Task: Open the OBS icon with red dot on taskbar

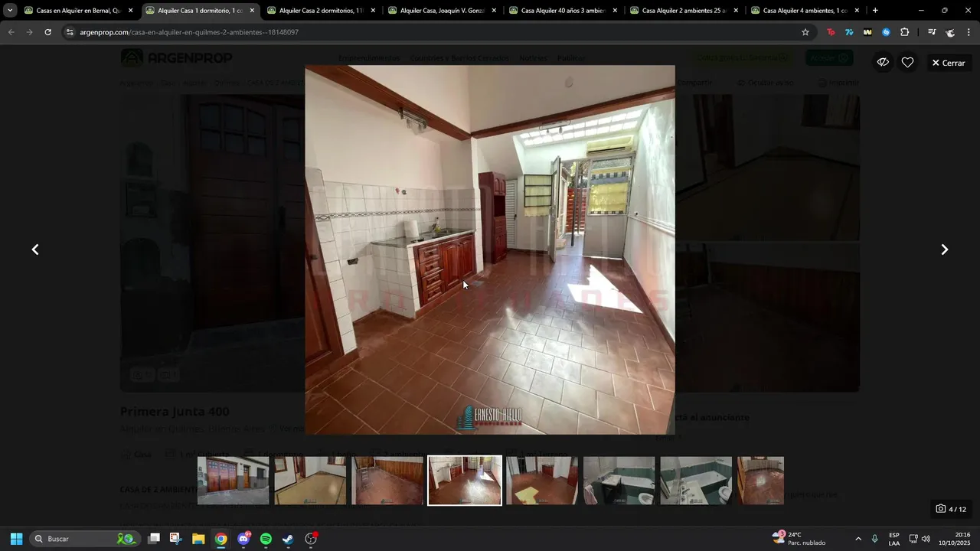Action: 311,539
